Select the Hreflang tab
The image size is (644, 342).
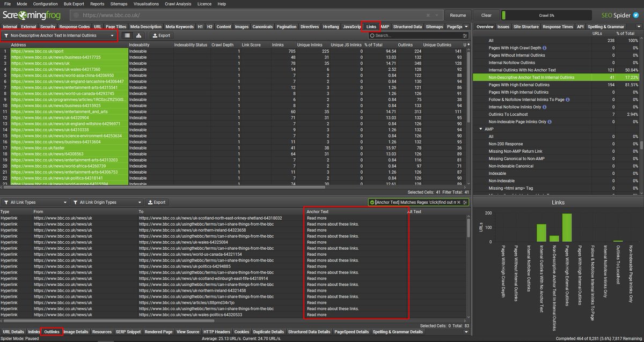(x=330, y=26)
